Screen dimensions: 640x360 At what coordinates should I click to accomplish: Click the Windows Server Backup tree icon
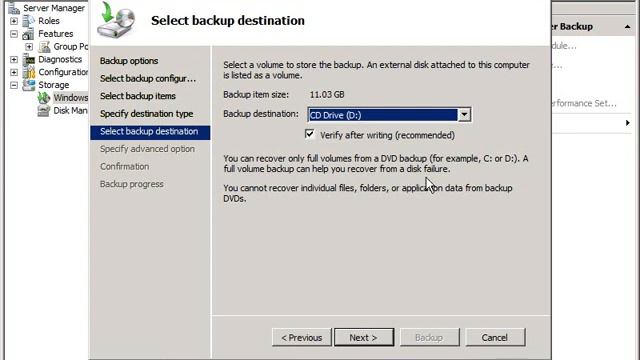click(44, 98)
